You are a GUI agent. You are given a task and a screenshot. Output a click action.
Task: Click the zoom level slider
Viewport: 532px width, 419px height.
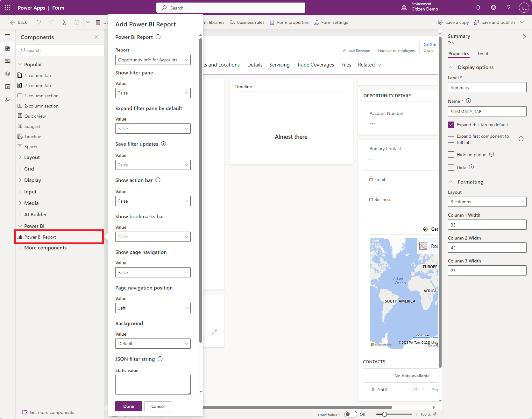pyautogui.click(x=394, y=414)
